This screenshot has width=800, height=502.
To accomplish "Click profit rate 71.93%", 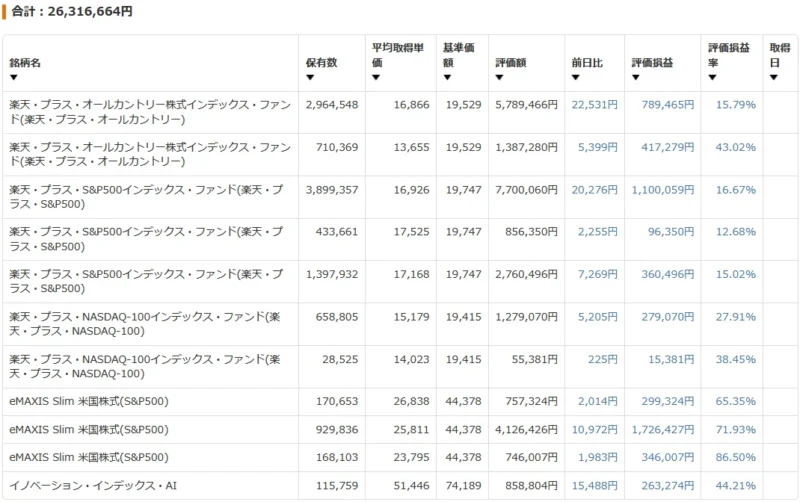I will click(736, 430).
